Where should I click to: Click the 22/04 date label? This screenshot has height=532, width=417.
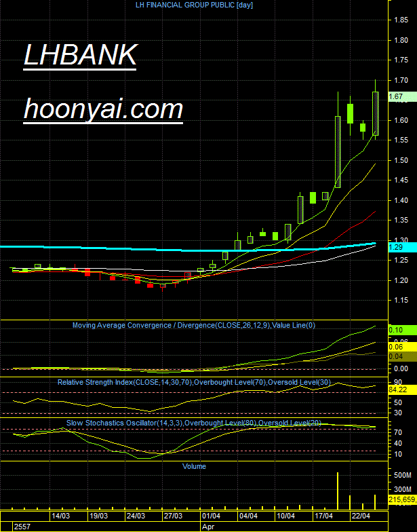(x=361, y=516)
